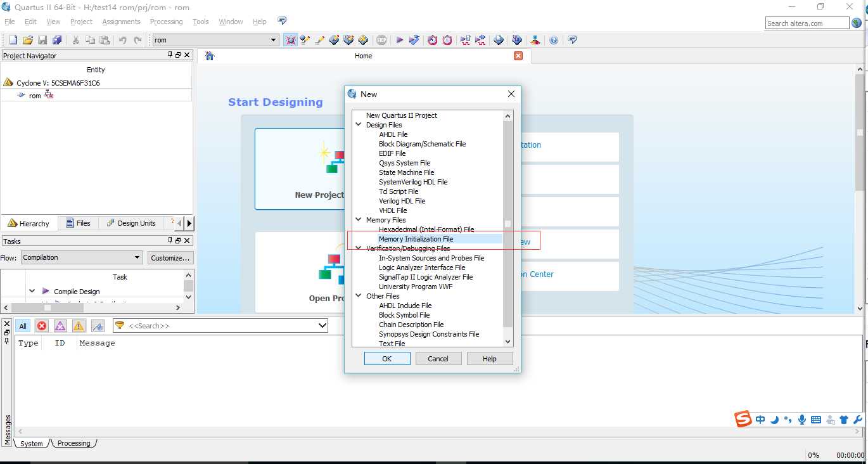Click the Sogou shirt skin icon
The image size is (868, 464).
(844, 420)
